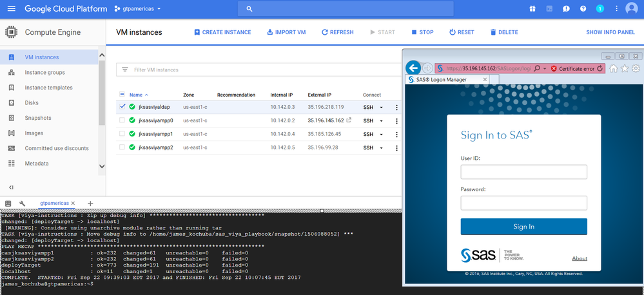The height and width of the screenshot is (295, 644).
Task: Click the Cloud Shell activate icon
Action: (x=549, y=9)
